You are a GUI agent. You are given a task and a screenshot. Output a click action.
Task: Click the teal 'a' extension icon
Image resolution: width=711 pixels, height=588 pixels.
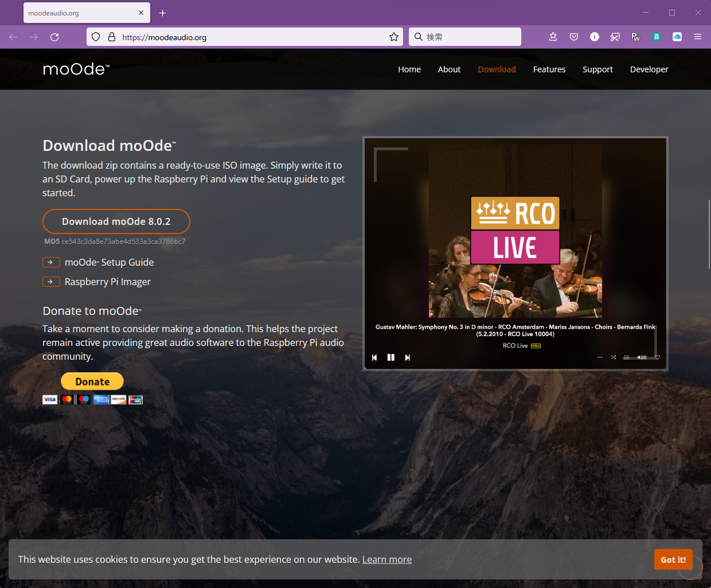click(657, 37)
